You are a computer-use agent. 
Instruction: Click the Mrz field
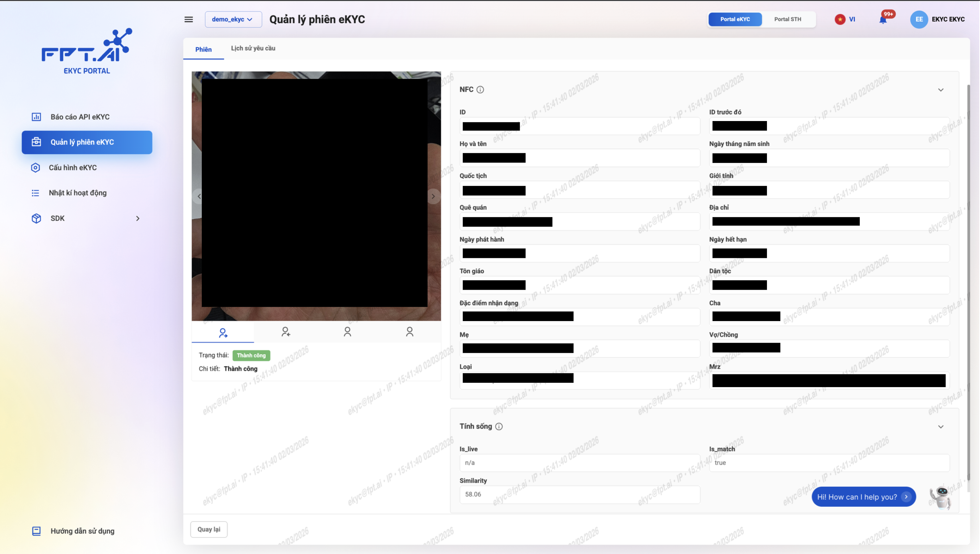829,380
